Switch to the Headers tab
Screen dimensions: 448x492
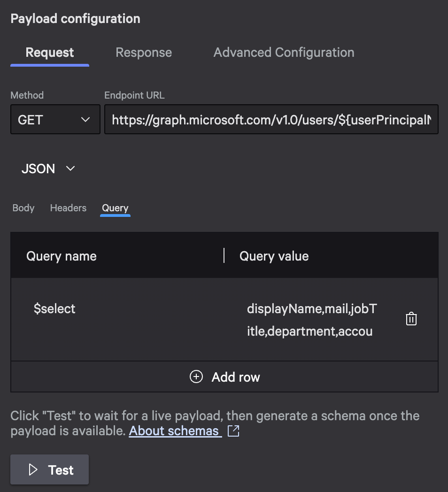(x=68, y=208)
